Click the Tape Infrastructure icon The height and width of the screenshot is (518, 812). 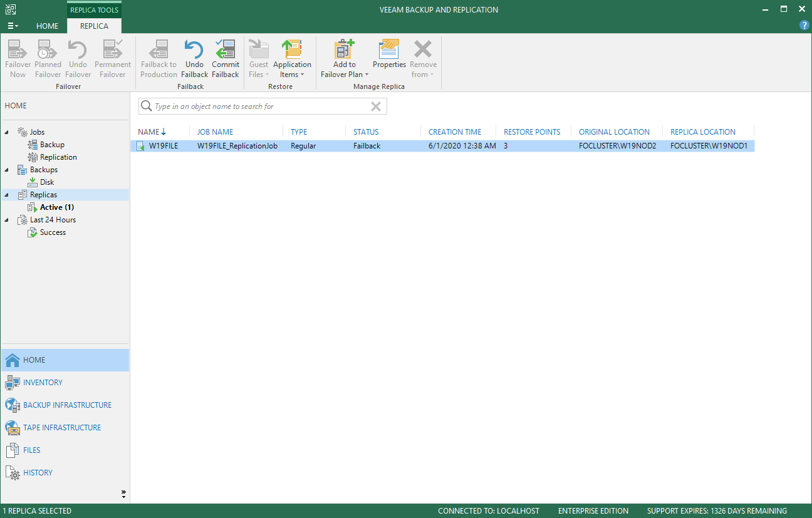click(x=13, y=428)
